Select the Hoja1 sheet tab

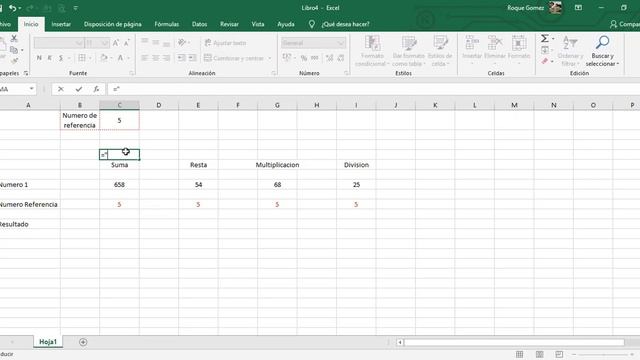pos(48,342)
